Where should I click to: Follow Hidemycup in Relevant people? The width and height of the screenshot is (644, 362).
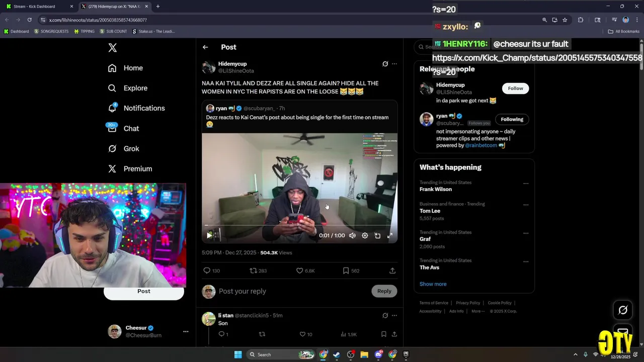tap(515, 88)
